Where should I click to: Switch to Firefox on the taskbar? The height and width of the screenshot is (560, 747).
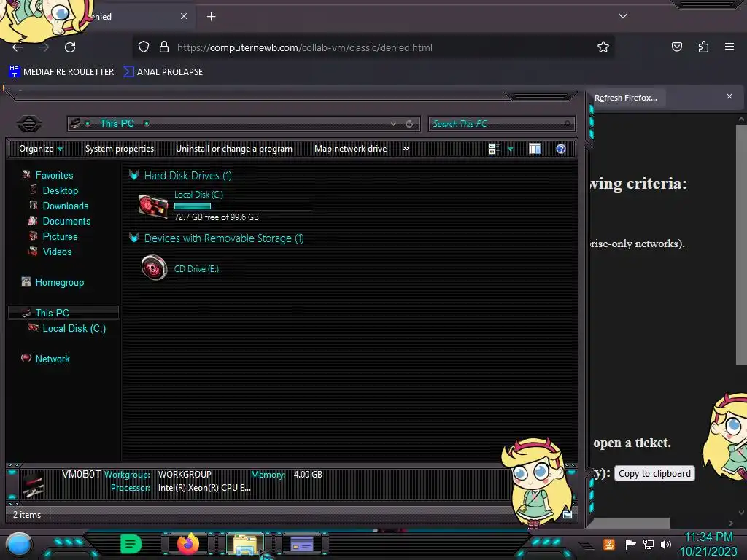[188, 544]
